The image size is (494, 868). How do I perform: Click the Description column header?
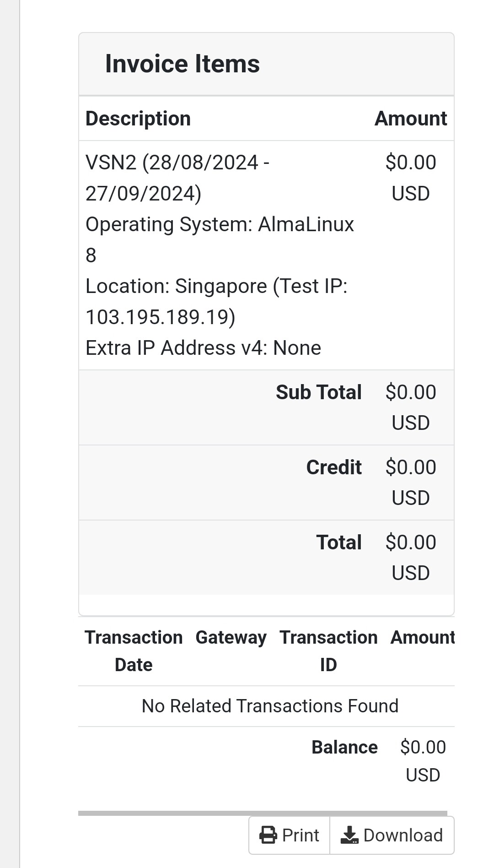point(138,119)
